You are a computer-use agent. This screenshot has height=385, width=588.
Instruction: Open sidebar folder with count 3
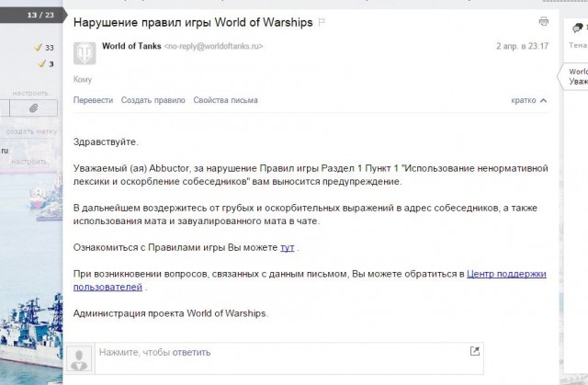46,63
